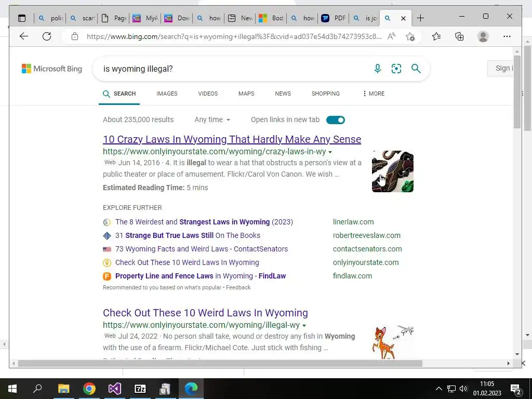Open the Collections icon

coord(459,36)
